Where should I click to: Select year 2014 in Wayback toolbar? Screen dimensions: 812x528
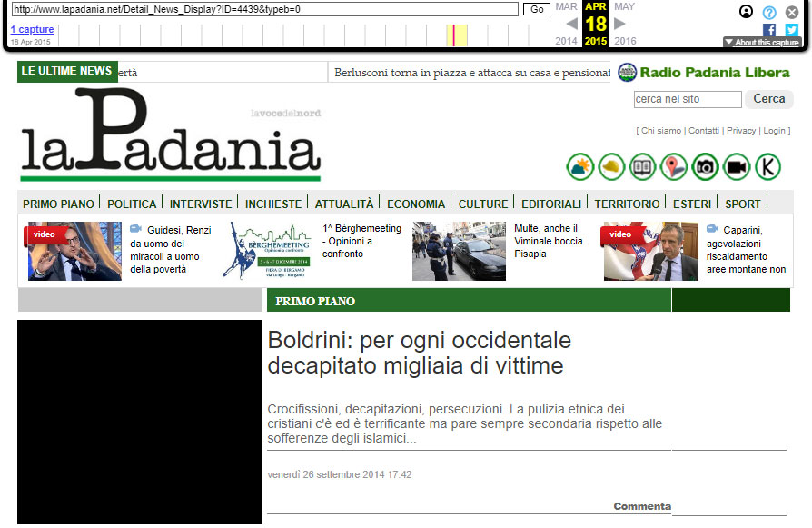coord(566,41)
